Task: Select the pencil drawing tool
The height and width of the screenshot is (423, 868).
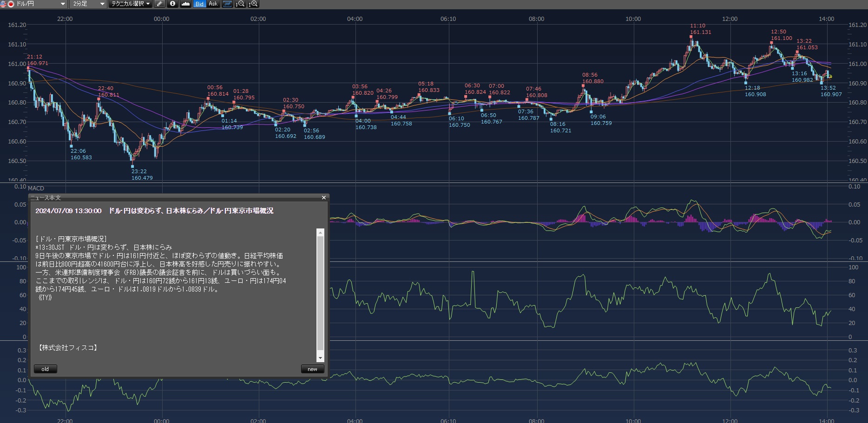Action: click(159, 4)
